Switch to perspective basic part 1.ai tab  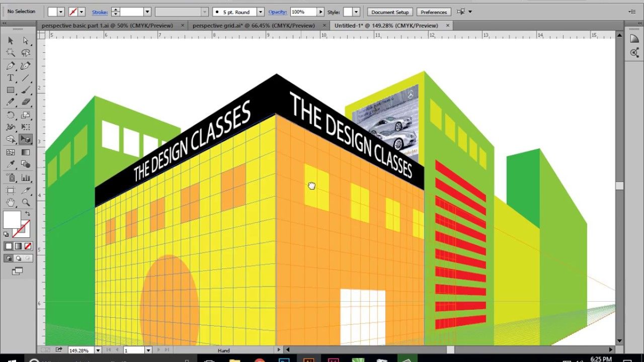pyautogui.click(x=107, y=25)
